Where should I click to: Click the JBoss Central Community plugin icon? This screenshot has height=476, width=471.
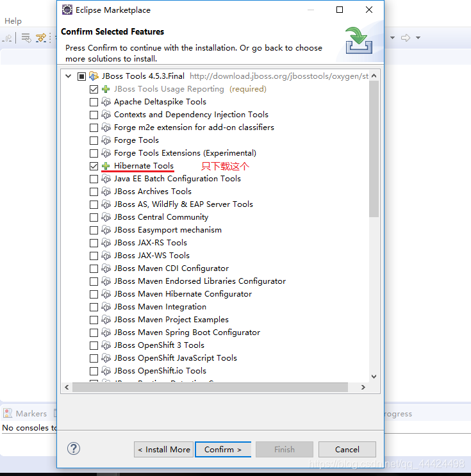106,217
